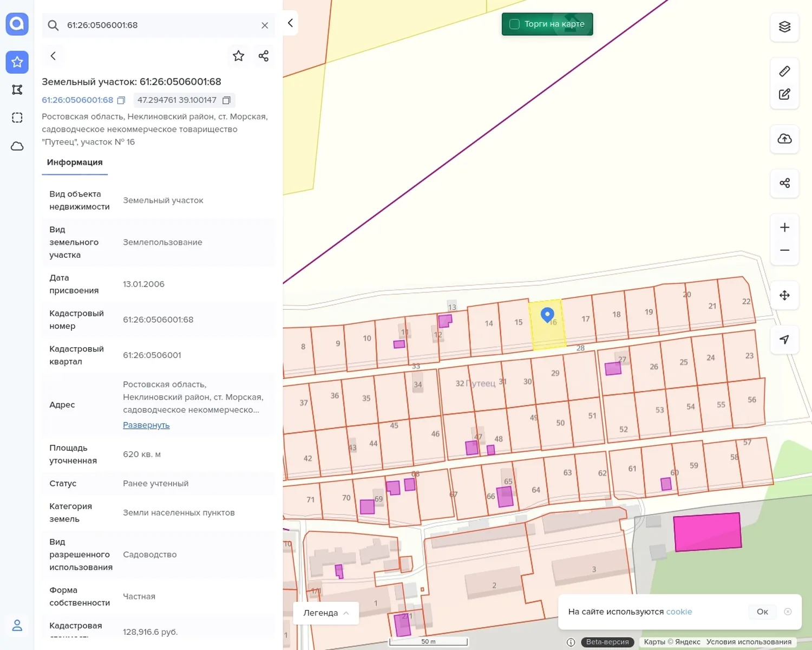Enable the Торги на карте checkbox

coord(515,24)
